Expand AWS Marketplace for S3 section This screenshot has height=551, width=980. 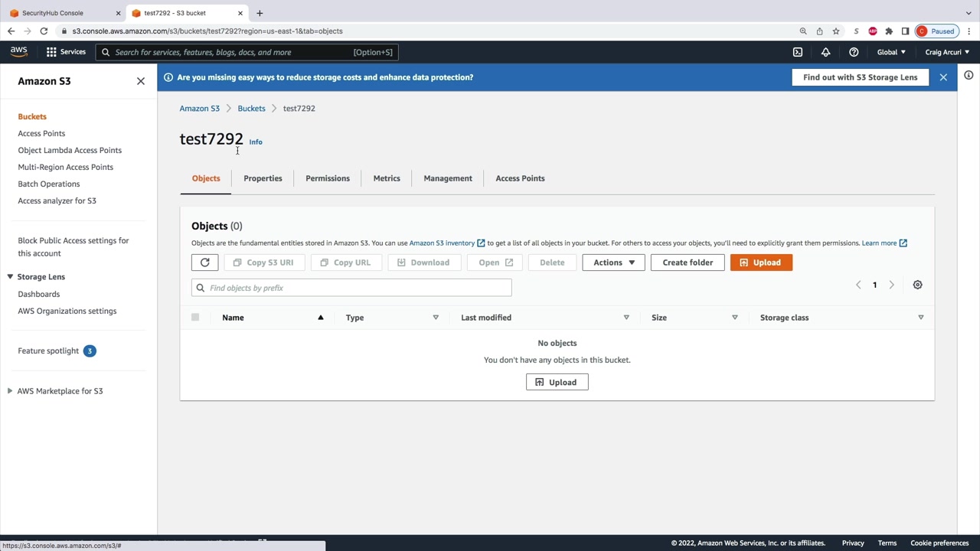(x=10, y=391)
